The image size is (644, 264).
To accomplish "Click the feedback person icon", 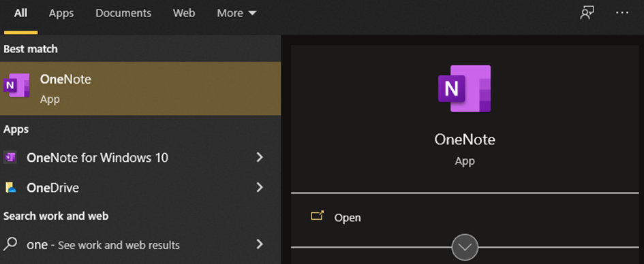I will pos(587,13).
